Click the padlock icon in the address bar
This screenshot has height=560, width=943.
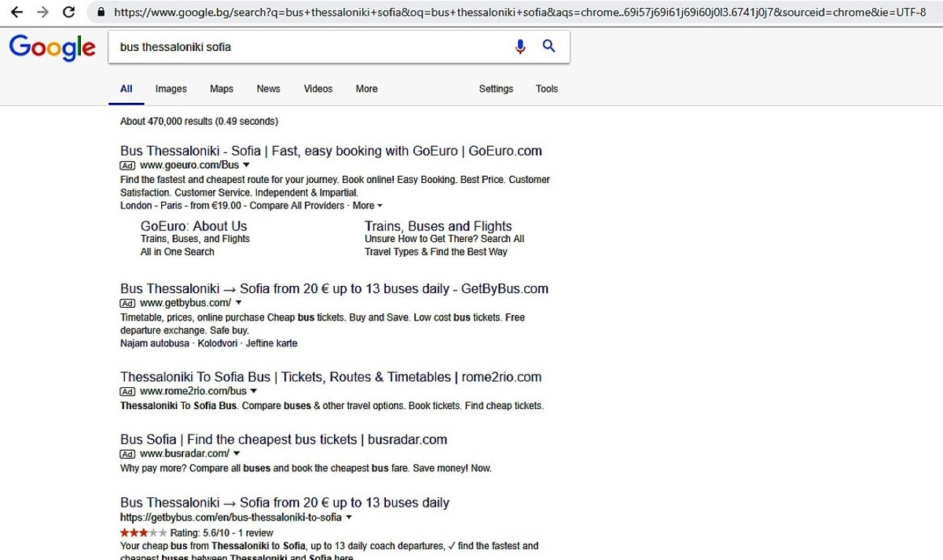pos(100,13)
